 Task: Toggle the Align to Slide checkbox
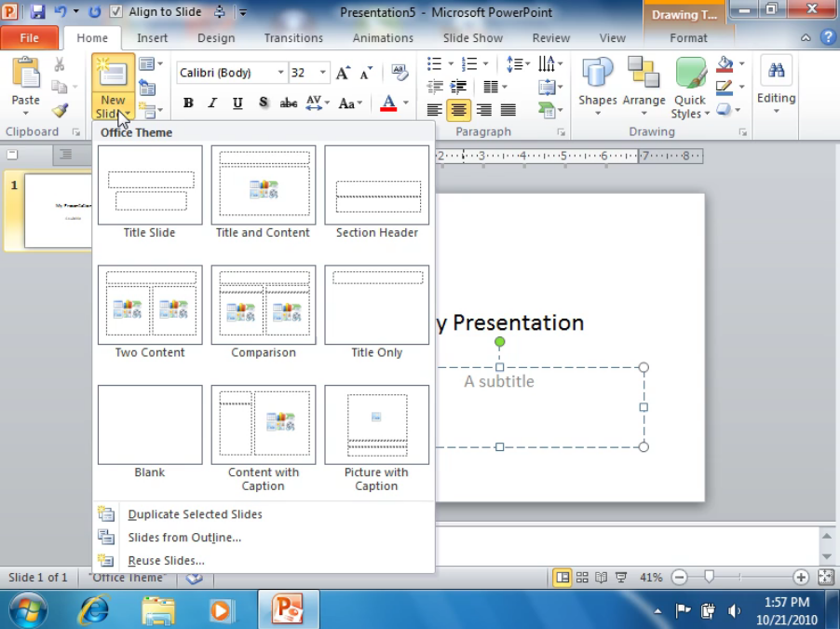115,12
